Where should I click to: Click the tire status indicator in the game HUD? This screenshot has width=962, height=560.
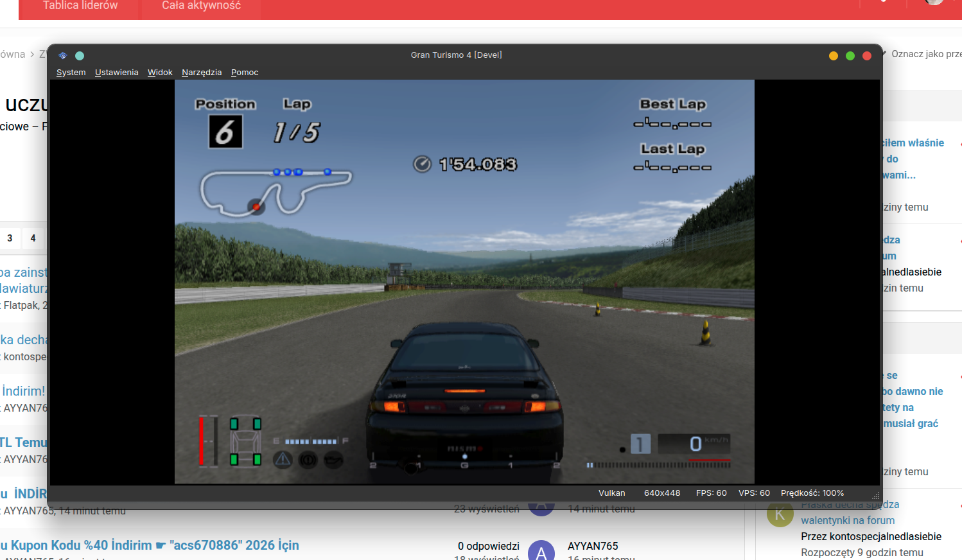(245, 441)
